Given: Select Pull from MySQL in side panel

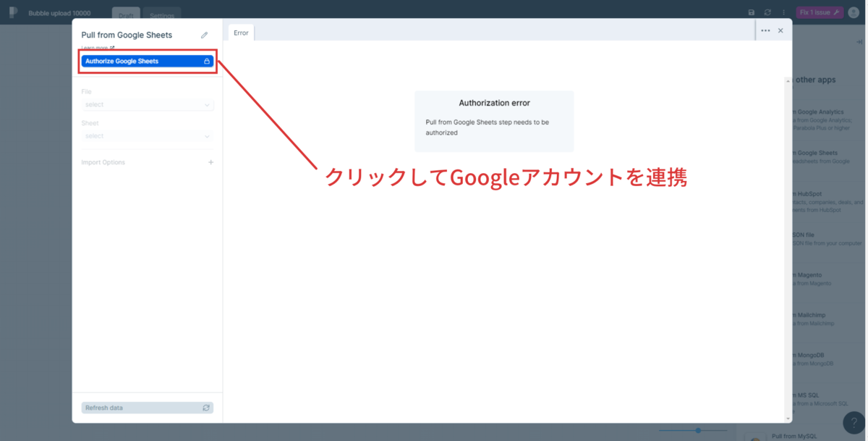Looking at the screenshot, I should [x=794, y=436].
